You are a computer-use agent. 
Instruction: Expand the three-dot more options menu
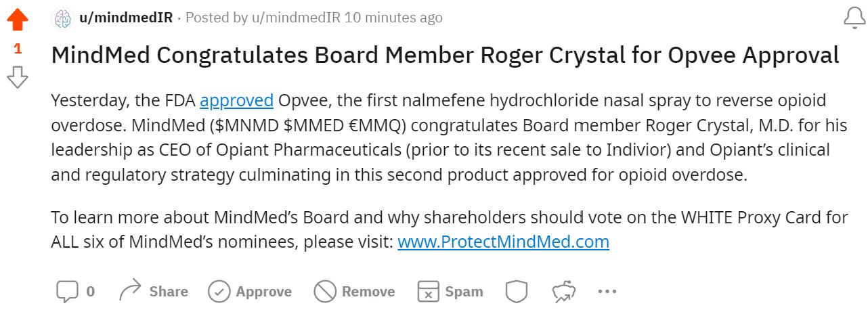607,292
